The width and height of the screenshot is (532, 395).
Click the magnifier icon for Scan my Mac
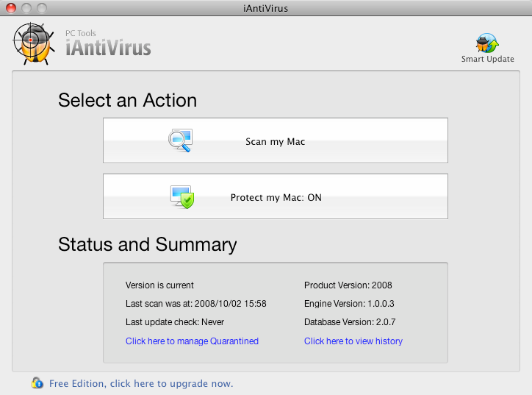(x=180, y=140)
